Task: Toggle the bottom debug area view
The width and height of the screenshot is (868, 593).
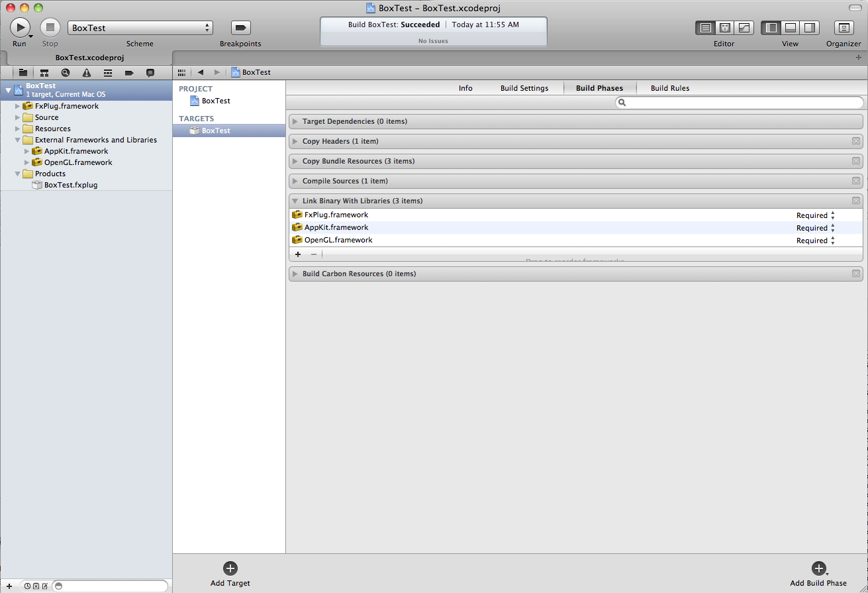Action: 790,28
